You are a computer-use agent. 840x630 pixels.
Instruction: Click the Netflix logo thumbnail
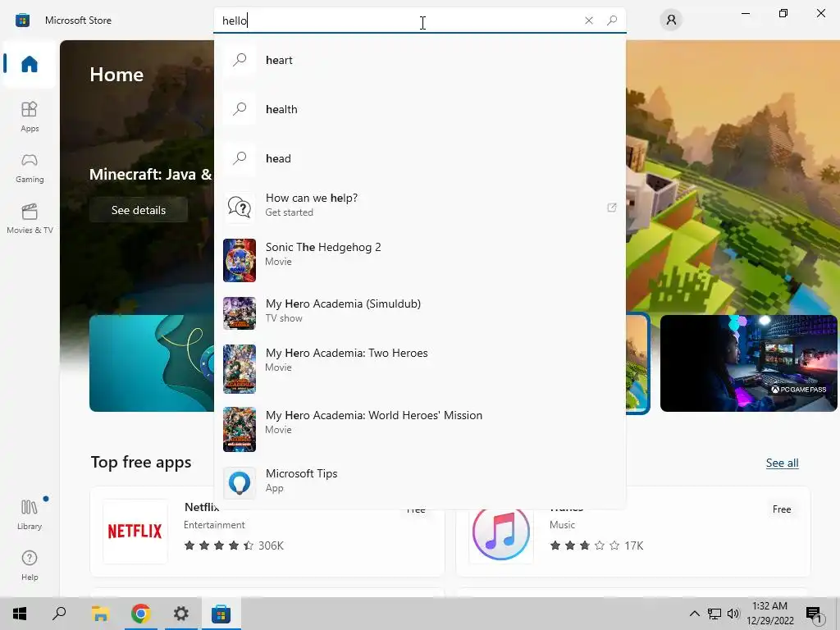[x=135, y=532]
